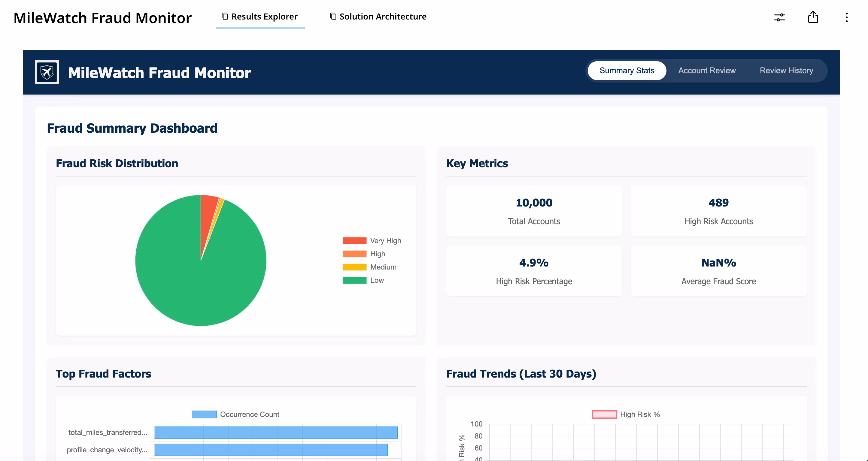
Task: Open the Review History tab
Action: click(x=786, y=71)
